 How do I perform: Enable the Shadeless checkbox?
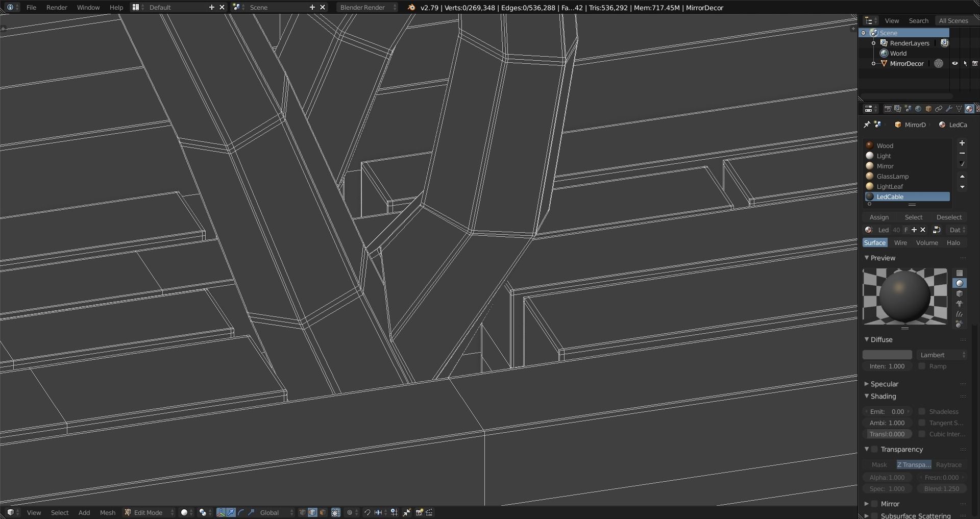click(x=922, y=411)
